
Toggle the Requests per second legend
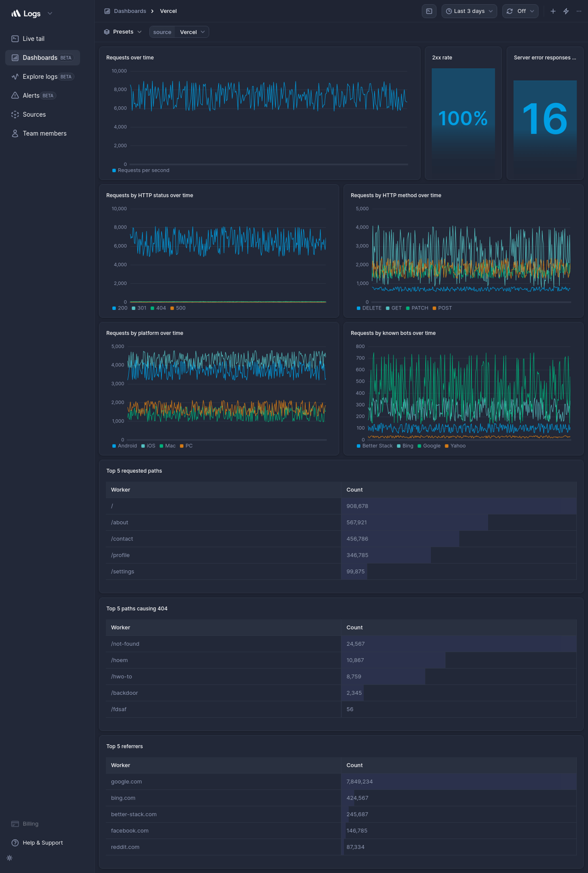(141, 170)
